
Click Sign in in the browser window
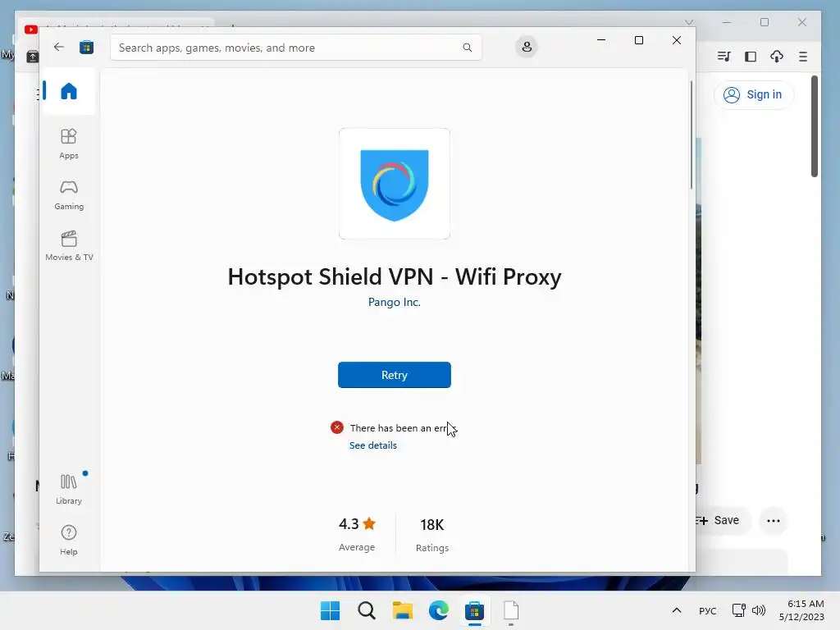(753, 95)
